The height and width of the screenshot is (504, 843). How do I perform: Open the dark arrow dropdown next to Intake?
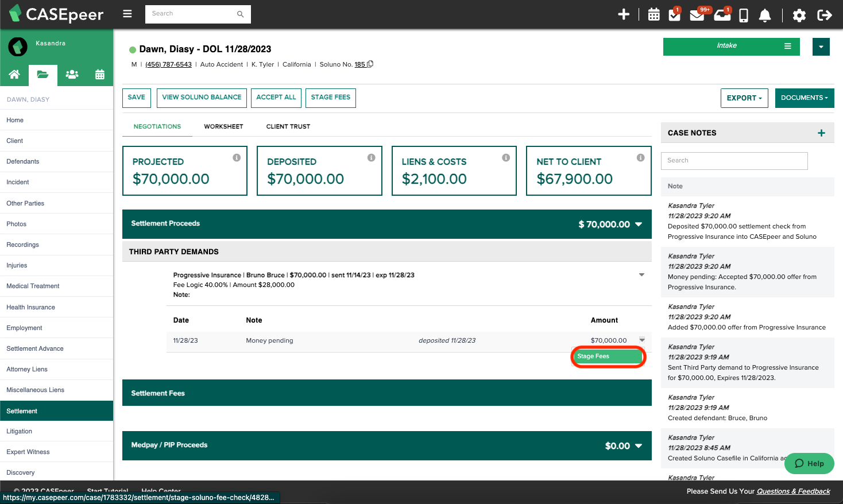click(x=821, y=46)
